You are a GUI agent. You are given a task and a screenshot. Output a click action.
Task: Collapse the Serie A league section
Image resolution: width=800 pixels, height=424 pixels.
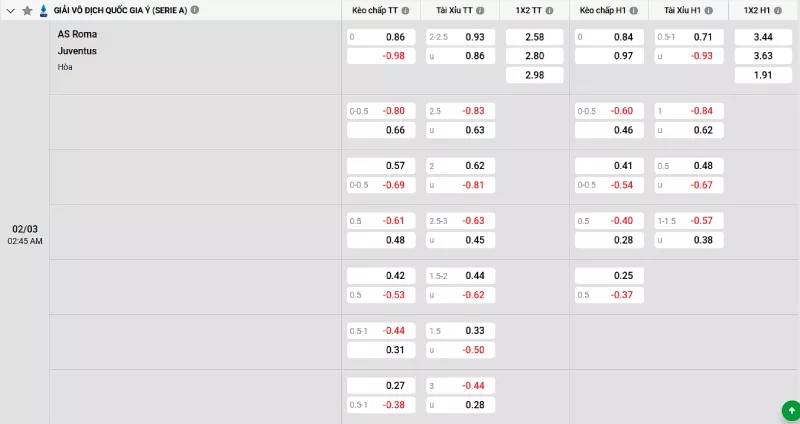(11, 10)
